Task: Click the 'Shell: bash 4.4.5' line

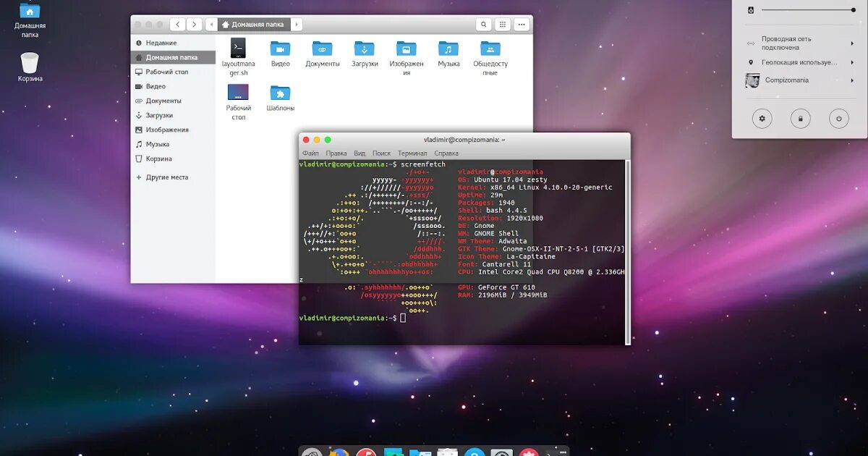Action: point(493,211)
